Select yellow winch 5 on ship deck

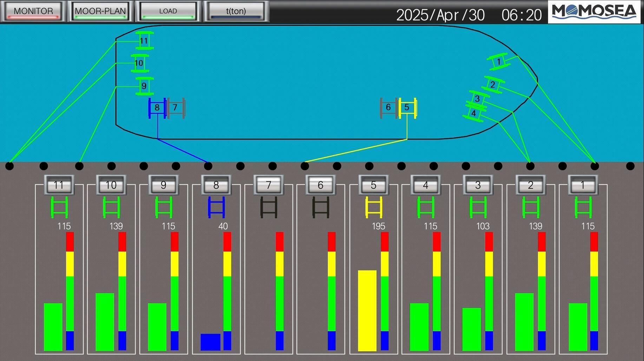coord(407,107)
